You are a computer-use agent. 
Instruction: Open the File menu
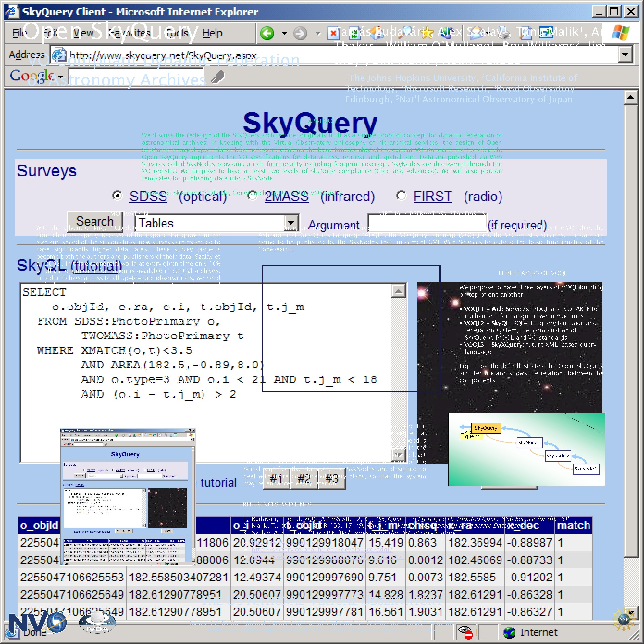[x=19, y=33]
